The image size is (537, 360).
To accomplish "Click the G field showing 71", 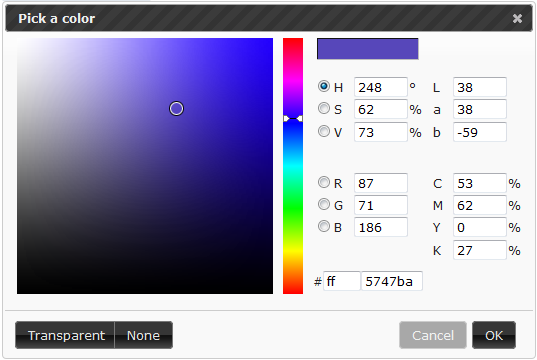I will (380, 205).
